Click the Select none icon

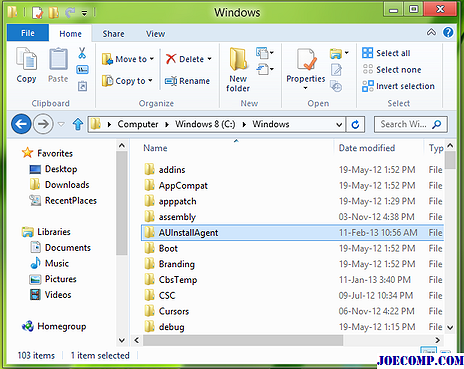point(368,69)
